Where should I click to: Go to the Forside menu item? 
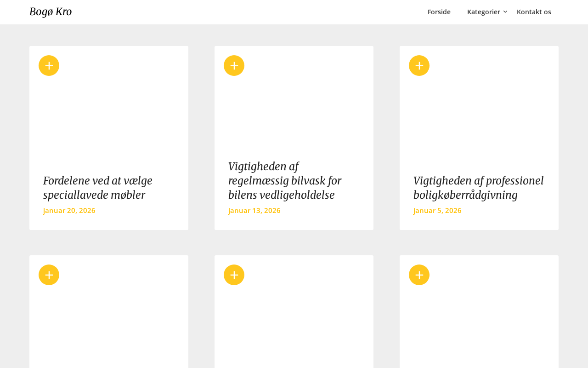(439, 12)
